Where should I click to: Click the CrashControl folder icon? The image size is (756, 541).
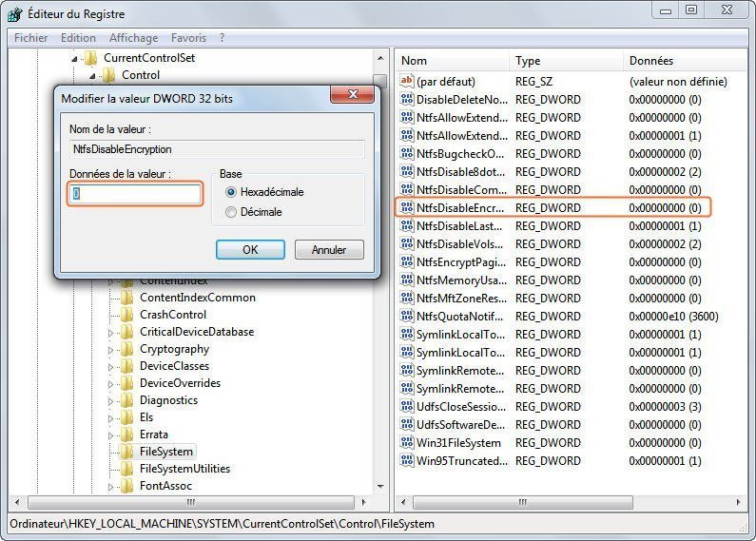pyautogui.click(x=126, y=315)
